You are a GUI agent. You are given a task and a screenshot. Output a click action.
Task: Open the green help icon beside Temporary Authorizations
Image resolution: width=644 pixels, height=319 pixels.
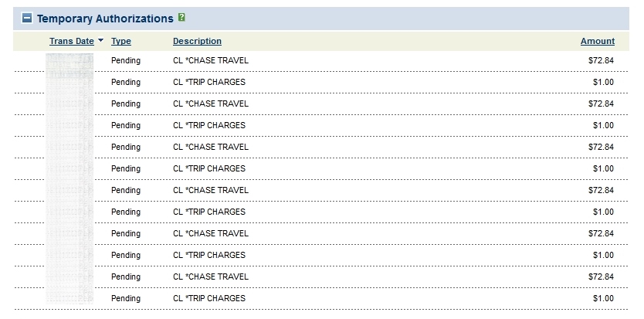[x=182, y=17]
